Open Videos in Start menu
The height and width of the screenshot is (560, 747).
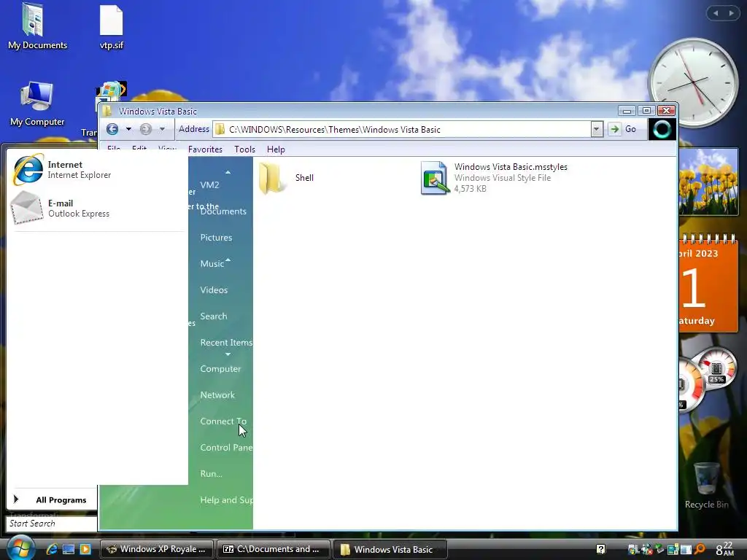pyautogui.click(x=214, y=290)
